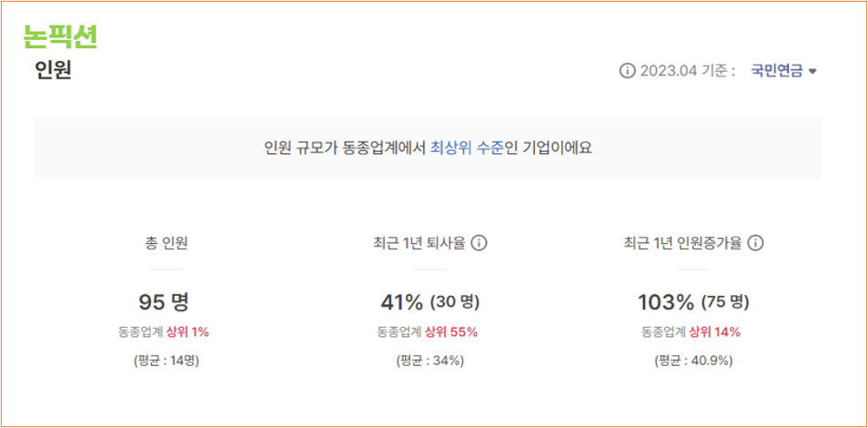Click the info icon beside 2023.04 기준

tap(627, 72)
